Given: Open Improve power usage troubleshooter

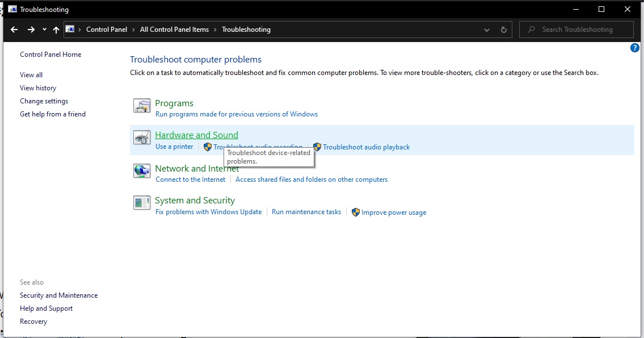Looking at the screenshot, I should tap(393, 212).
